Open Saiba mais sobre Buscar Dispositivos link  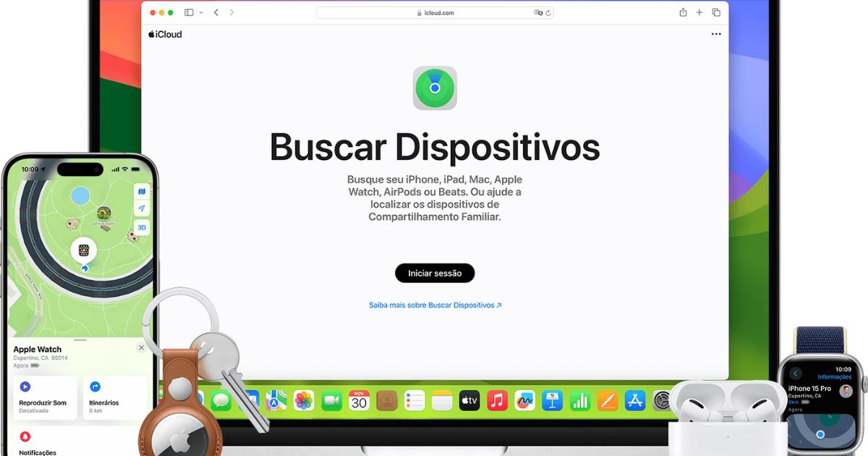pos(435,305)
